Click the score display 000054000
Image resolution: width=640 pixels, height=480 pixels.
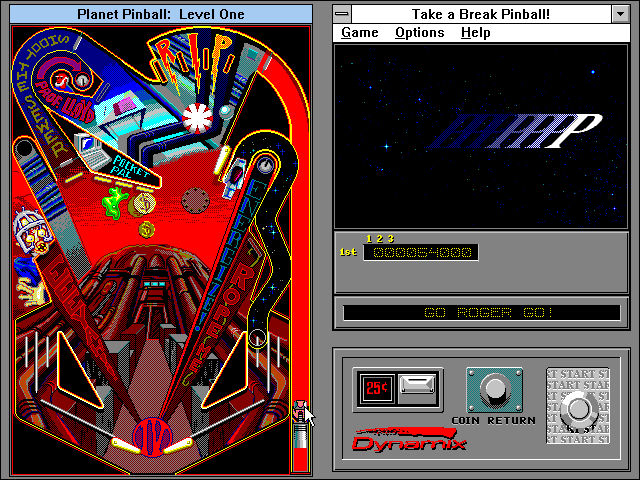pyautogui.click(x=421, y=252)
